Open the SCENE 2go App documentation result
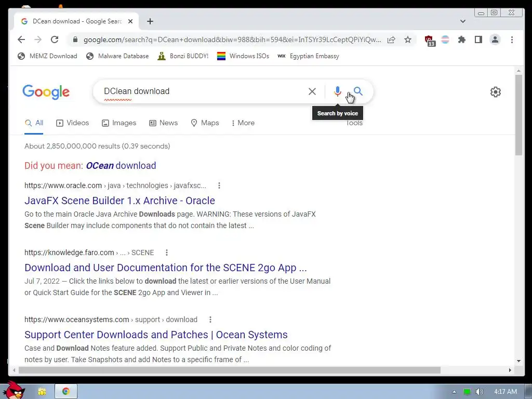532x399 pixels. pos(166,268)
